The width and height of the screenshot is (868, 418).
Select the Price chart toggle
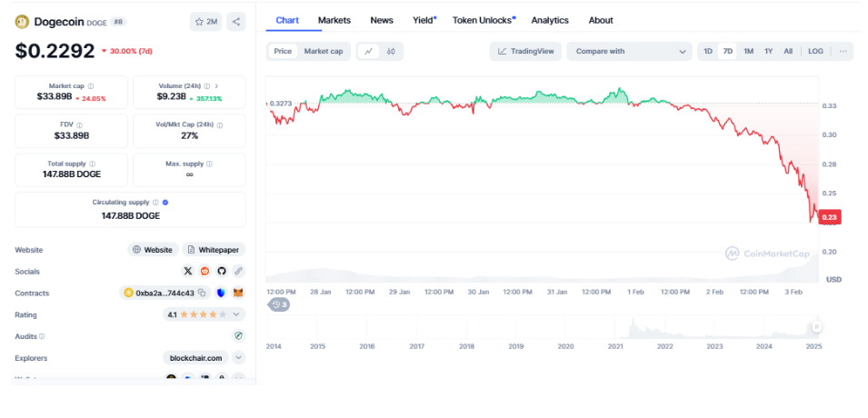pos(283,51)
